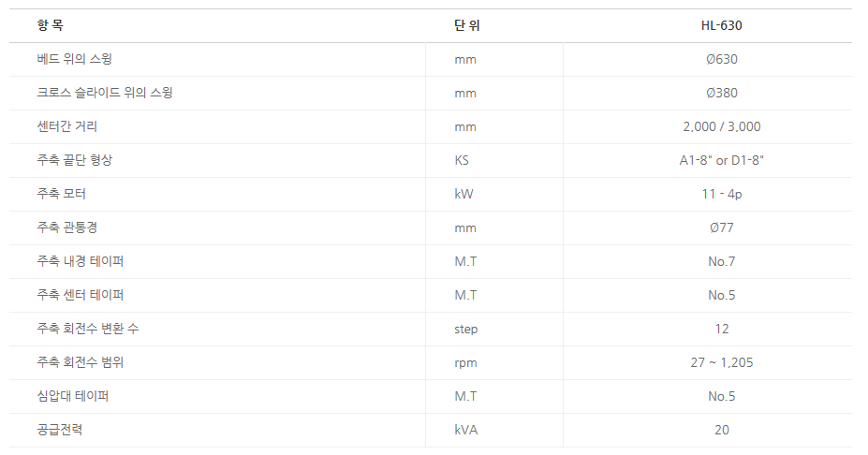
Task: Click the 단위 column header
Action: 467,25
